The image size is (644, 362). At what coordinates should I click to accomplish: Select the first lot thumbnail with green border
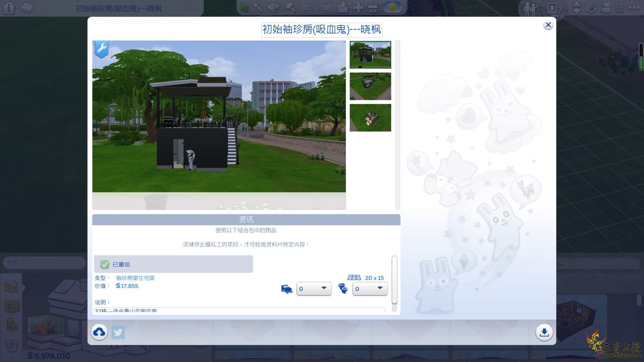coord(370,55)
